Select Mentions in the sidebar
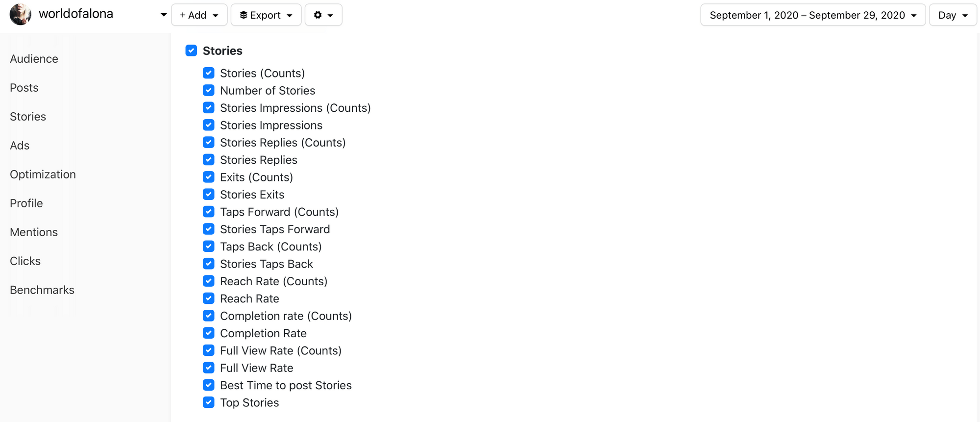Image resolution: width=980 pixels, height=422 pixels. [34, 232]
